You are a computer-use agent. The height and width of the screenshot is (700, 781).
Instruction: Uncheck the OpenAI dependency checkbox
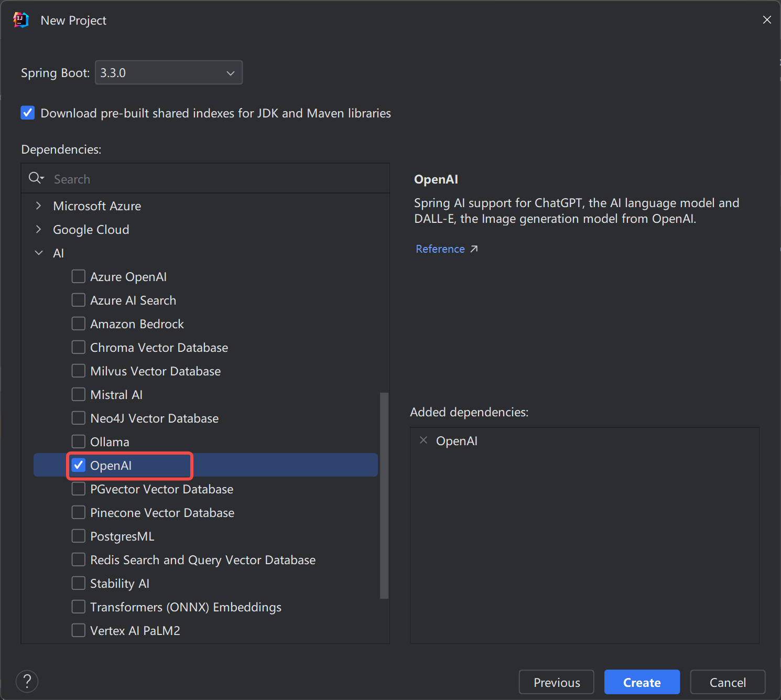pyautogui.click(x=79, y=465)
